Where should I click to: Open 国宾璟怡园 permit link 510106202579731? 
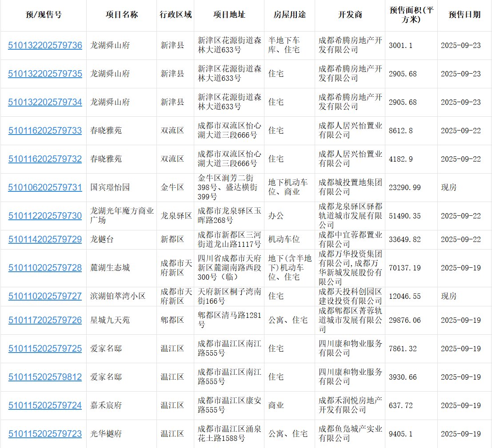point(45,187)
